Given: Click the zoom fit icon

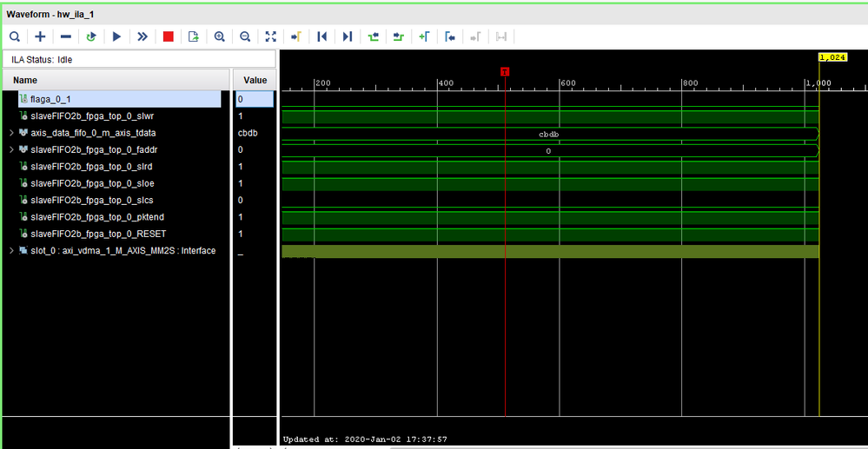Looking at the screenshot, I should 270,36.
